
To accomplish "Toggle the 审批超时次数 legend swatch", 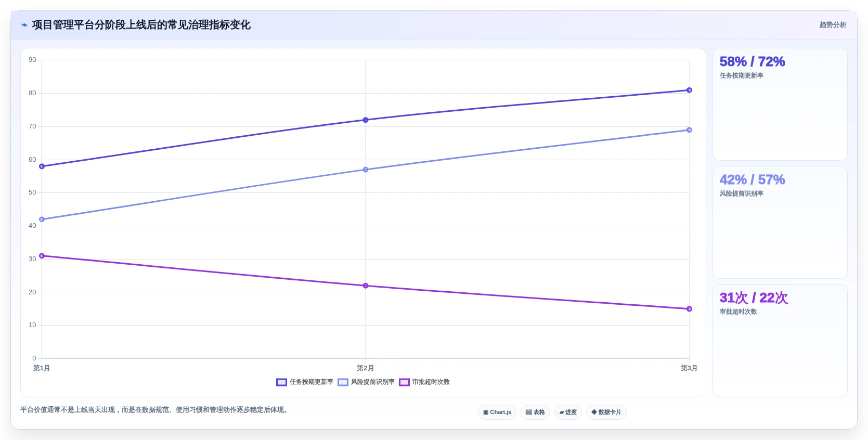I will 404,382.
